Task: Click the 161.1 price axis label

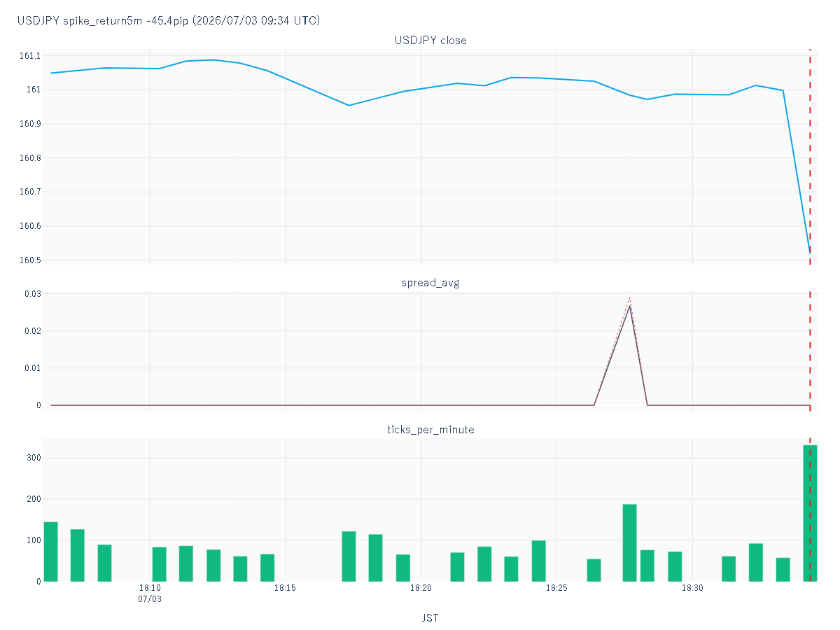Action: coord(31,56)
